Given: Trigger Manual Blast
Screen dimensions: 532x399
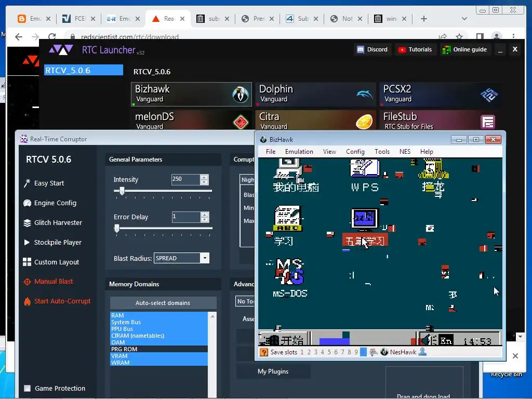Looking at the screenshot, I should (48, 281).
